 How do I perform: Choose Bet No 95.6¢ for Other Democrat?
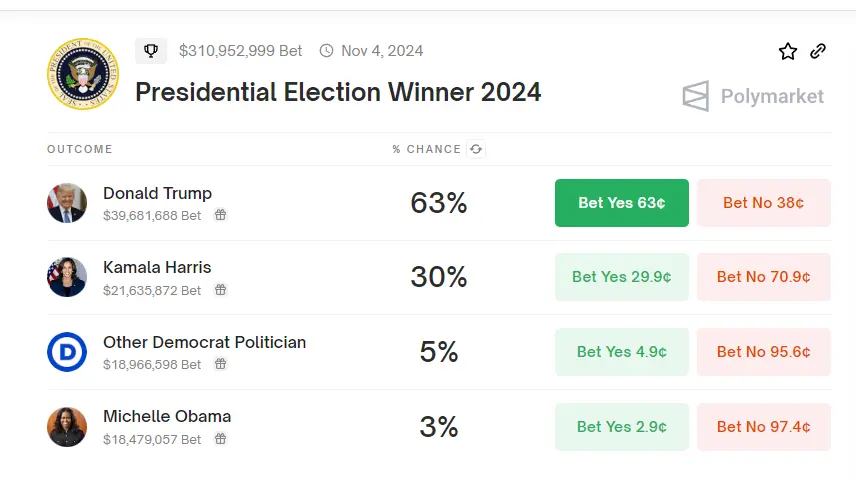point(763,352)
